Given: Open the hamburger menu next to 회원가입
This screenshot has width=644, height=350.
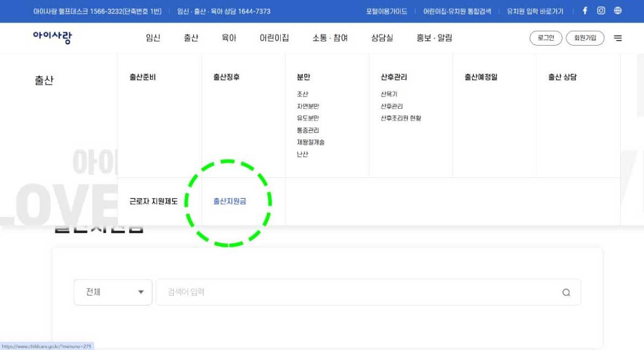Looking at the screenshot, I should click(618, 38).
